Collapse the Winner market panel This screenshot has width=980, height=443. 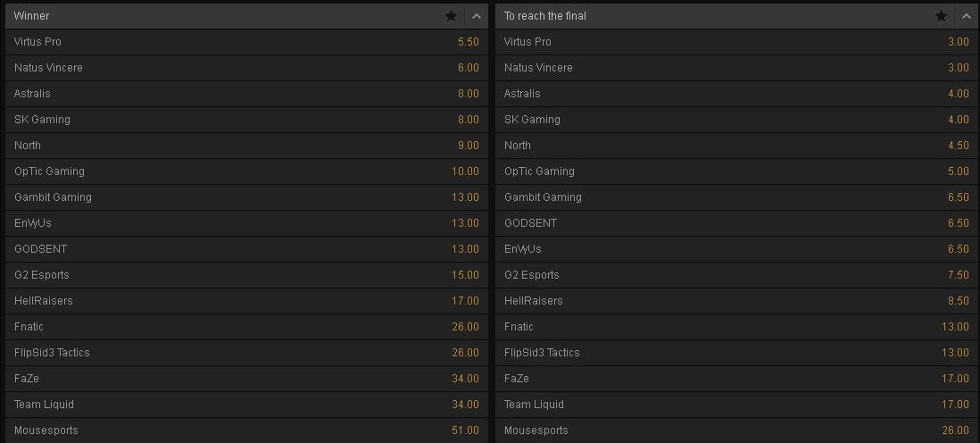(x=477, y=16)
